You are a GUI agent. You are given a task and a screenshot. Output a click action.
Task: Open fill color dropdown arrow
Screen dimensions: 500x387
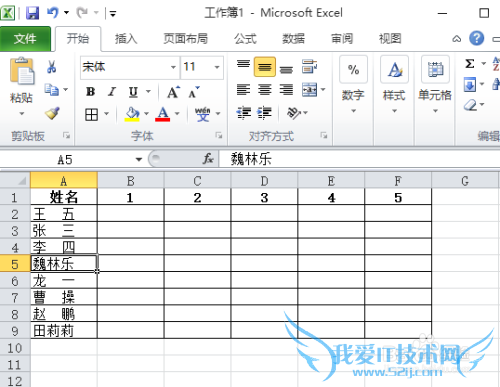pos(146,114)
